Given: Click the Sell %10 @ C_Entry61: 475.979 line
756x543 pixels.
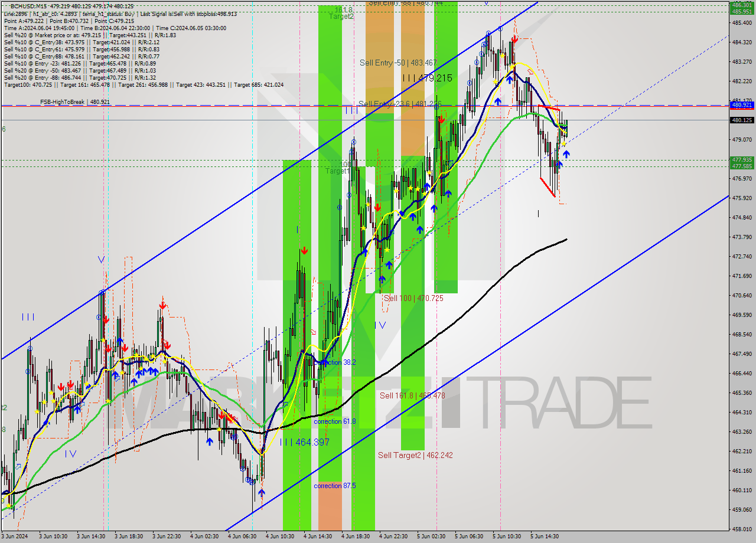Looking at the screenshot, I should click(x=82, y=49).
